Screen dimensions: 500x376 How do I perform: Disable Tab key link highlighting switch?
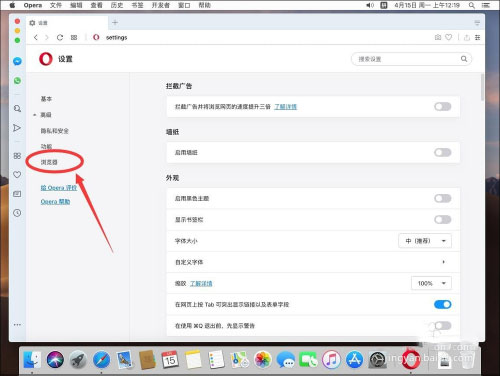tap(443, 304)
